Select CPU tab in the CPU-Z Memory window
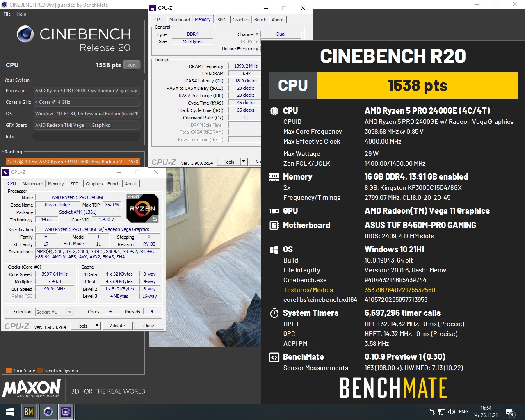Screen dimensions: 525x420 click(x=159, y=20)
